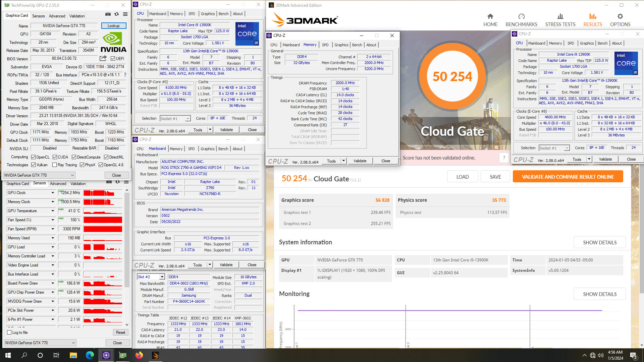Open 3DMark Results section

pos(593,20)
